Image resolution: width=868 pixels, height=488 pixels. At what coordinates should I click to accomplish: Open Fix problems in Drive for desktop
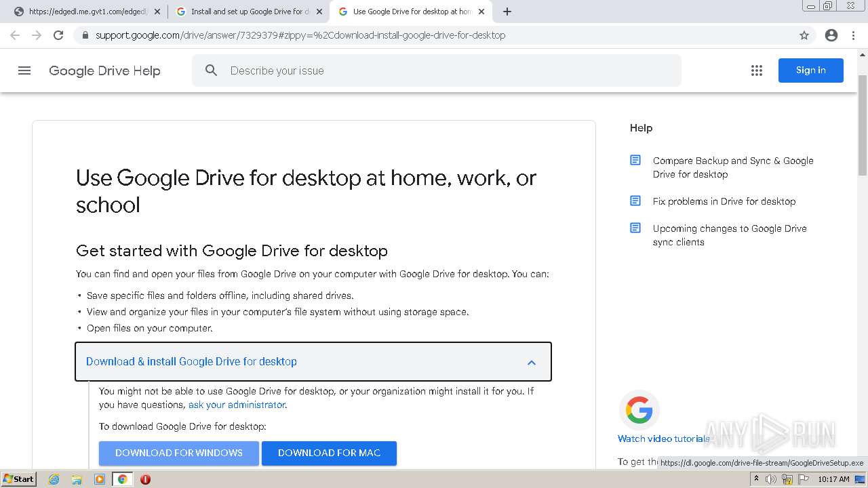[724, 201]
